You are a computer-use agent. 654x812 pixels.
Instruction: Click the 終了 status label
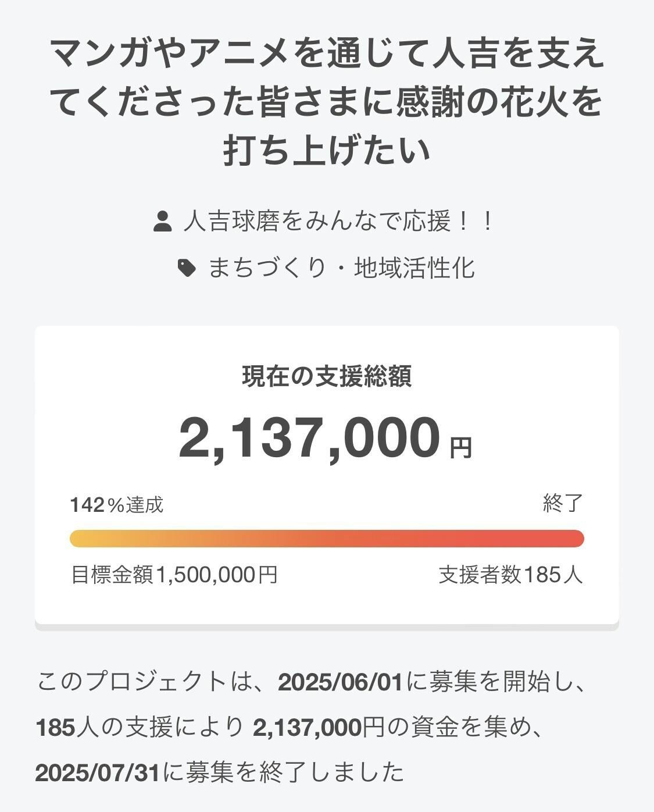[563, 503]
